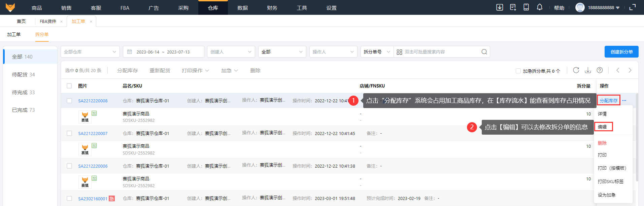
Task: Click the batch search grid icon
Action: 399,52
